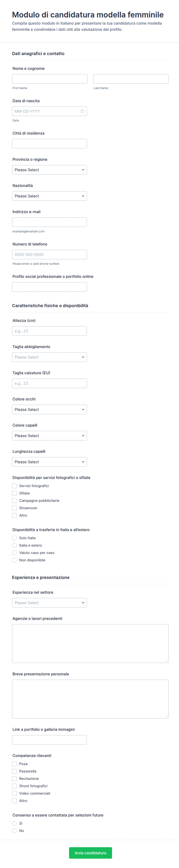This screenshot has height=868, width=179.
Task: Open the Taglia abbigliamento dropdown
Action: tap(49, 357)
